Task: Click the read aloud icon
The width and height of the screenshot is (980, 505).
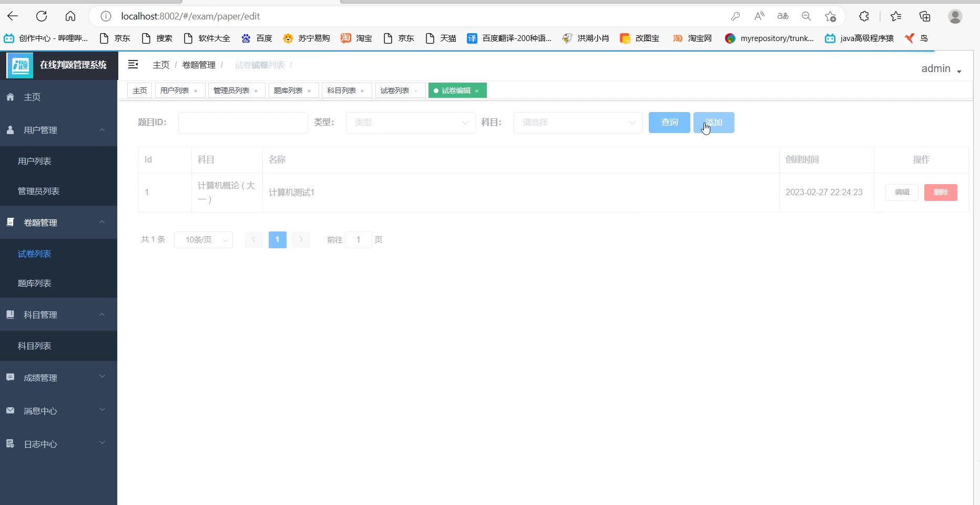Action: pos(759,16)
